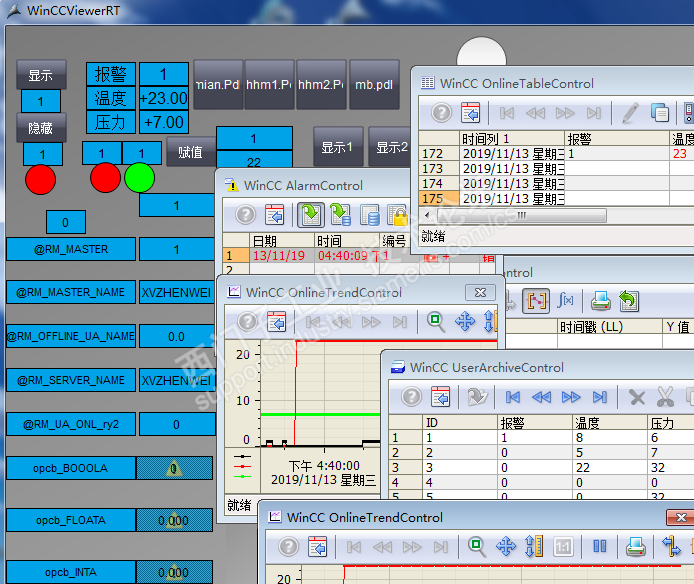Click help icon in UserArchiveControl toolbar
The width and height of the screenshot is (694, 584).
click(x=412, y=397)
